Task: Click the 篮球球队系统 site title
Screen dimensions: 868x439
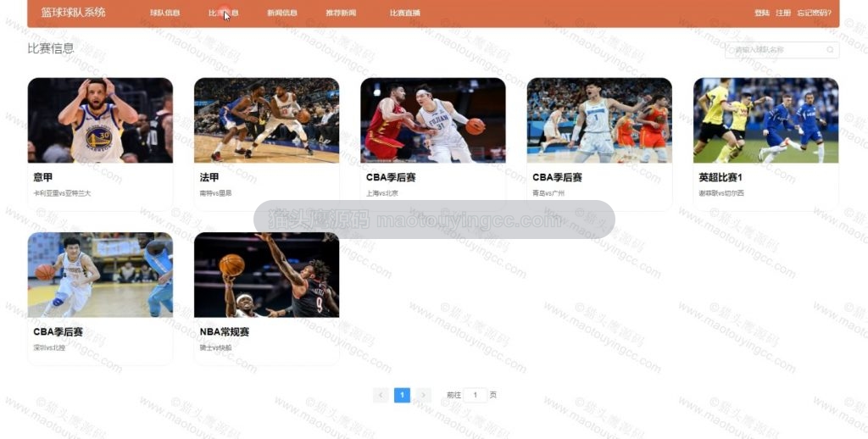Action: pyautogui.click(x=73, y=12)
